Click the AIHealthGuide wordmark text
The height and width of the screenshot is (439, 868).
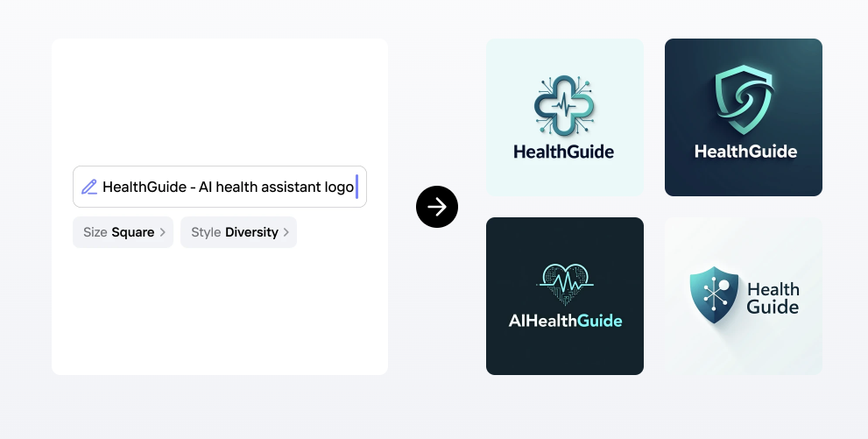point(565,321)
